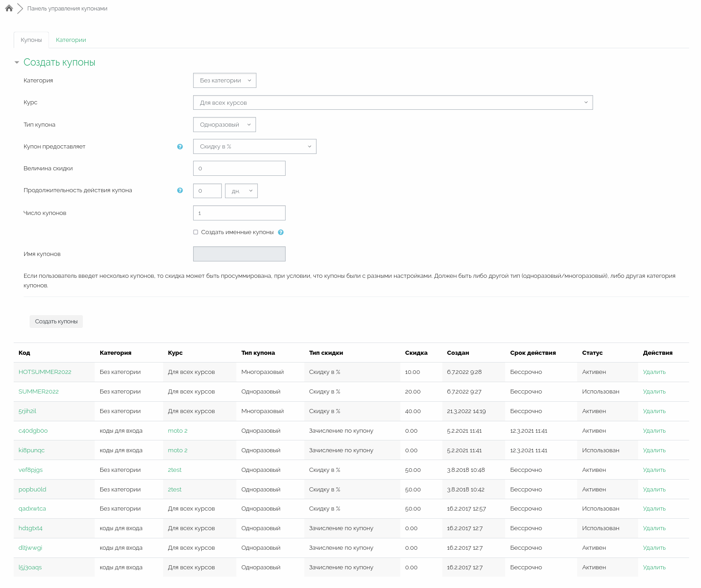The image size is (701, 588).
Task: Delete the HOTSUMMER2022 coupon
Action: coord(654,372)
